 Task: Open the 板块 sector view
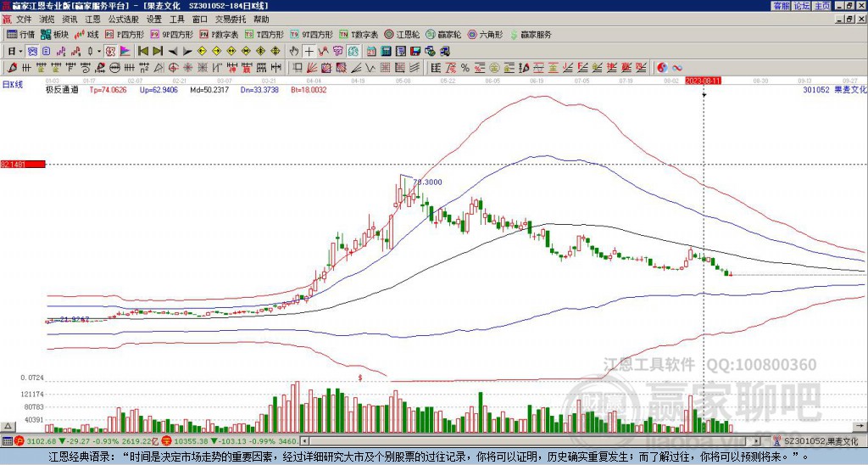pyautogui.click(x=55, y=34)
